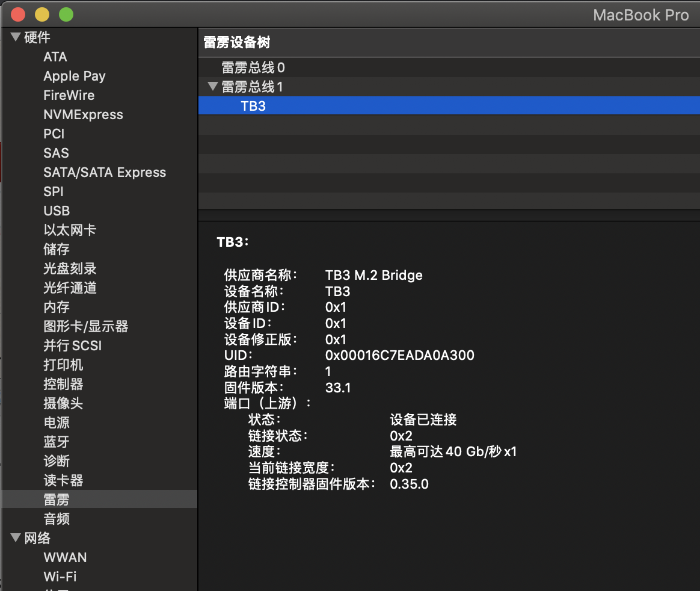Viewport: 700px width, 591px height.
Task: Select 摄像头 in the sidebar
Action: click(x=63, y=403)
